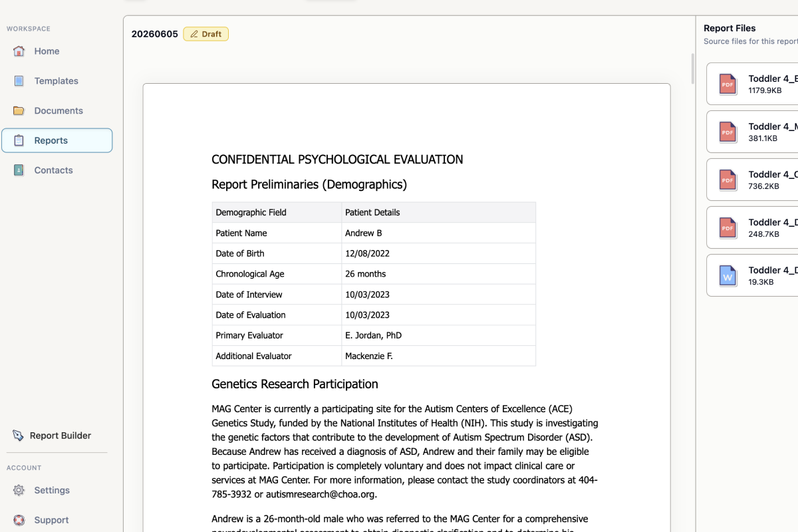Select the Reports sidebar item
Image resolution: width=798 pixels, height=532 pixels.
pyautogui.click(x=57, y=140)
